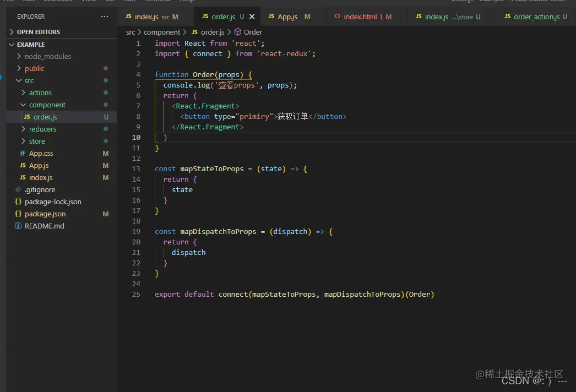Image resolution: width=576 pixels, height=392 pixels.
Task: Click 'export default' on line 25
Action: tap(184, 295)
